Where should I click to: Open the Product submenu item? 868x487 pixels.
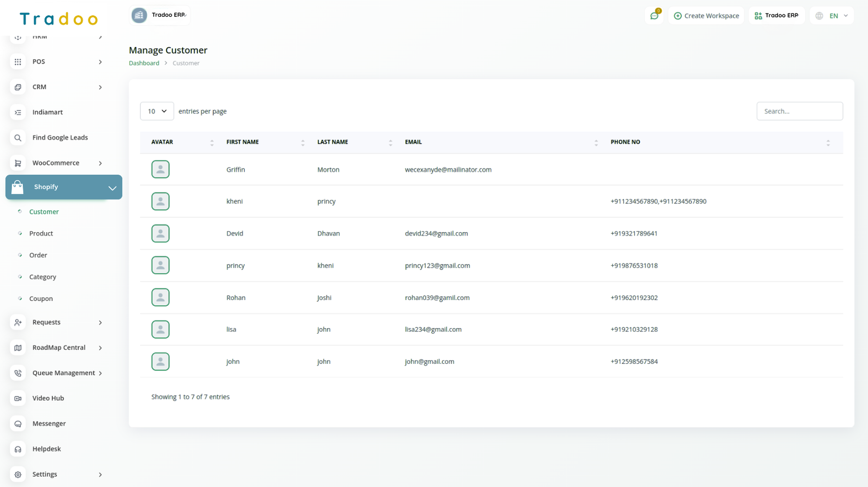click(41, 234)
